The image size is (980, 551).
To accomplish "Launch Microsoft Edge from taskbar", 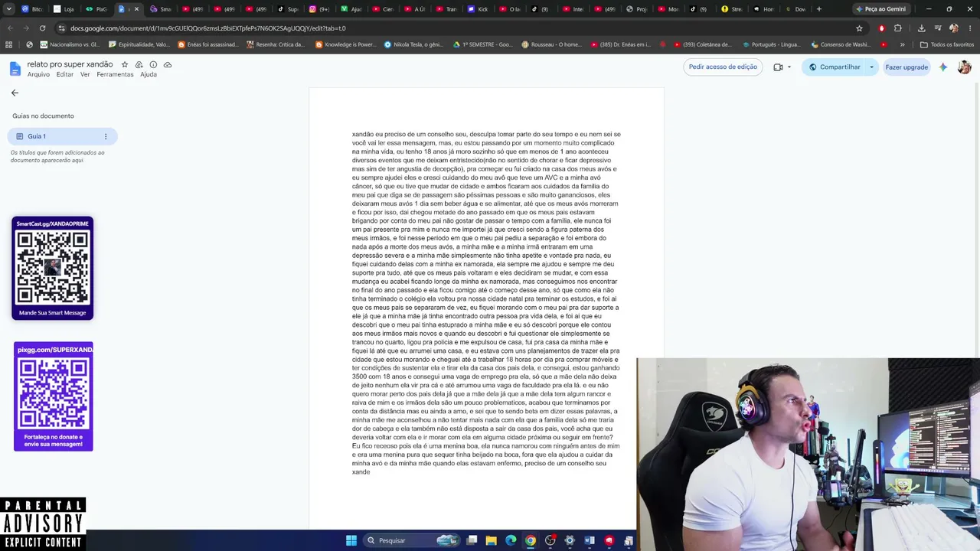I will click(511, 540).
